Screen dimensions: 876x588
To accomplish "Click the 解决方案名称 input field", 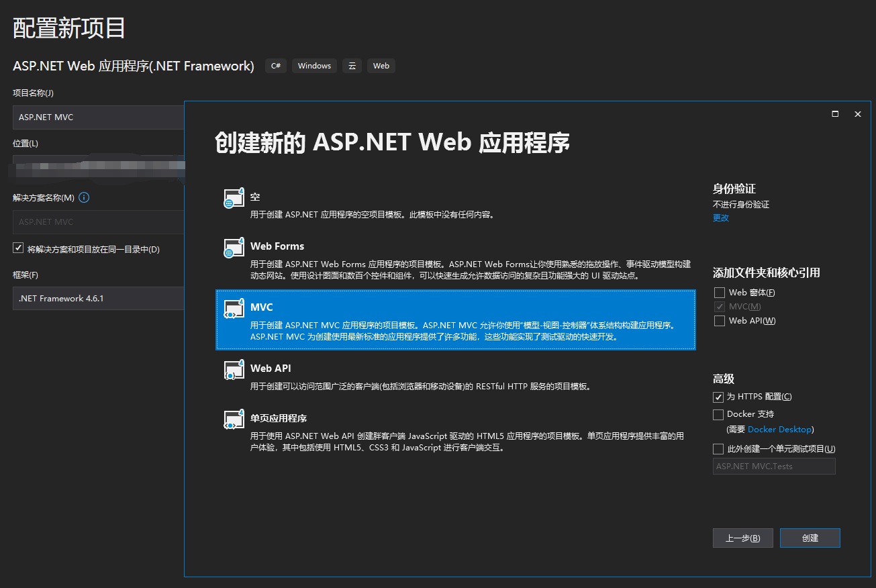I will (x=98, y=222).
